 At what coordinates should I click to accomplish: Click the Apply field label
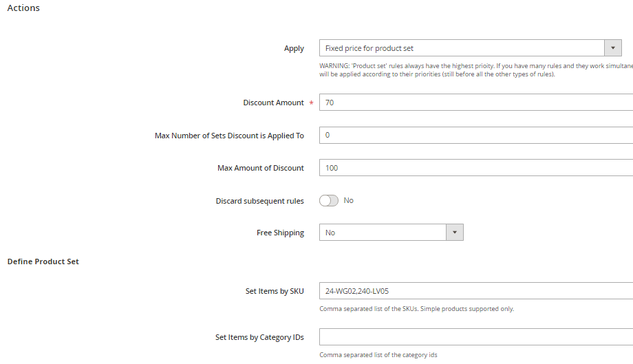(294, 49)
